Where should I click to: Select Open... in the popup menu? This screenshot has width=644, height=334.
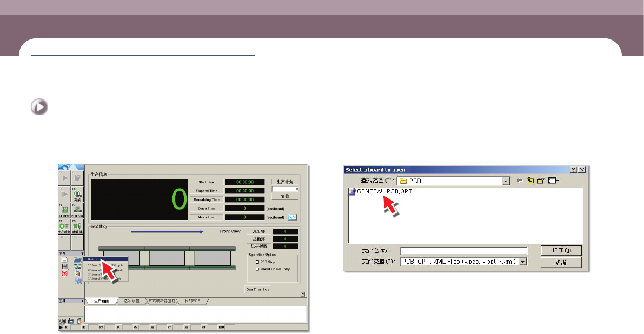pos(105,259)
